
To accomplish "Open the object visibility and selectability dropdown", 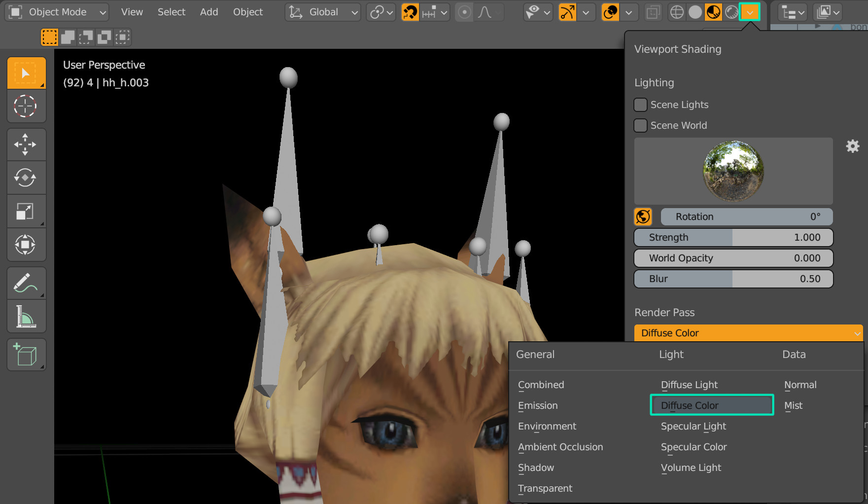I will [538, 12].
